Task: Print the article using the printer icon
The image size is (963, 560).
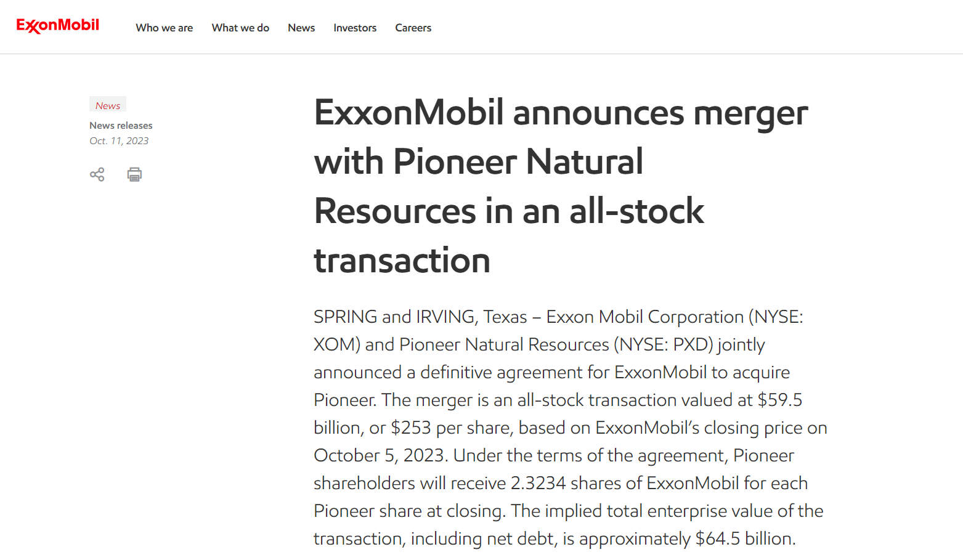Action: [x=134, y=174]
